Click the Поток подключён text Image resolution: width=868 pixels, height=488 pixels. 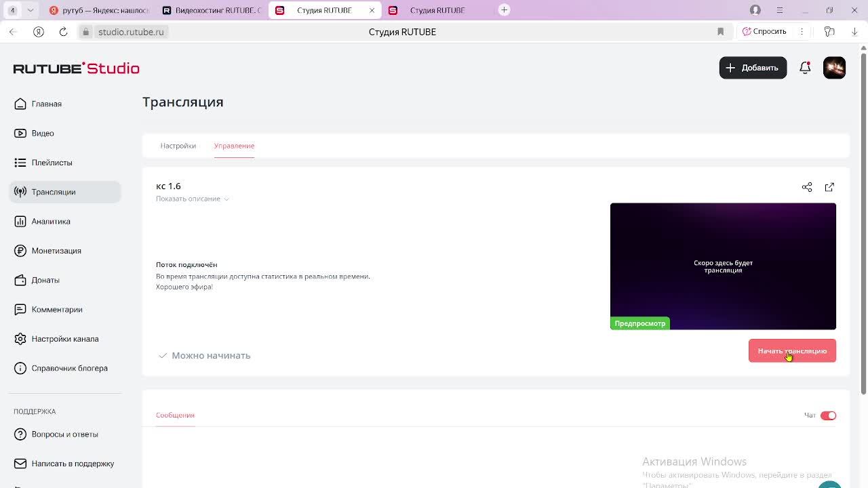click(186, 265)
